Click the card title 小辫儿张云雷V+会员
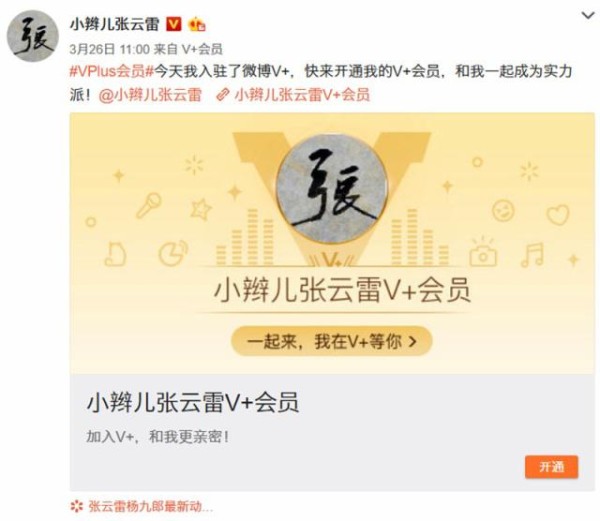600x521 pixels. (x=193, y=402)
